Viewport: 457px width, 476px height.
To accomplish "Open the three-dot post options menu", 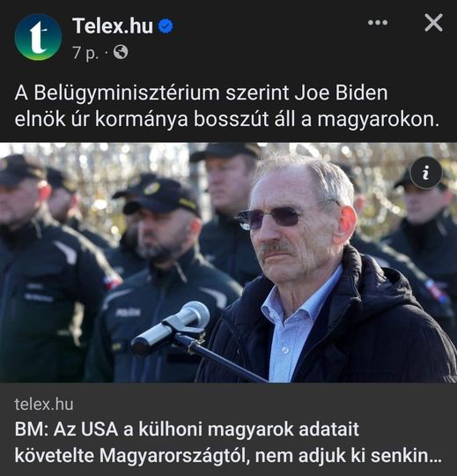I will (x=378, y=22).
